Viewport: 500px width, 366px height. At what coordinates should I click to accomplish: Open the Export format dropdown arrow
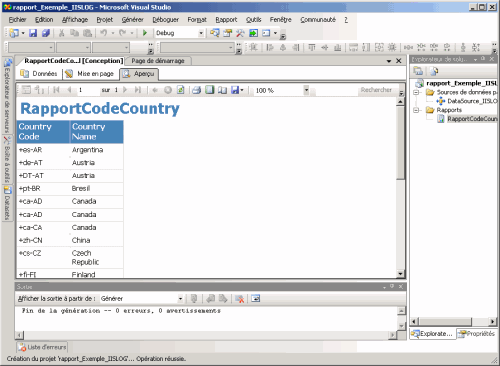click(x=242, y=90)
